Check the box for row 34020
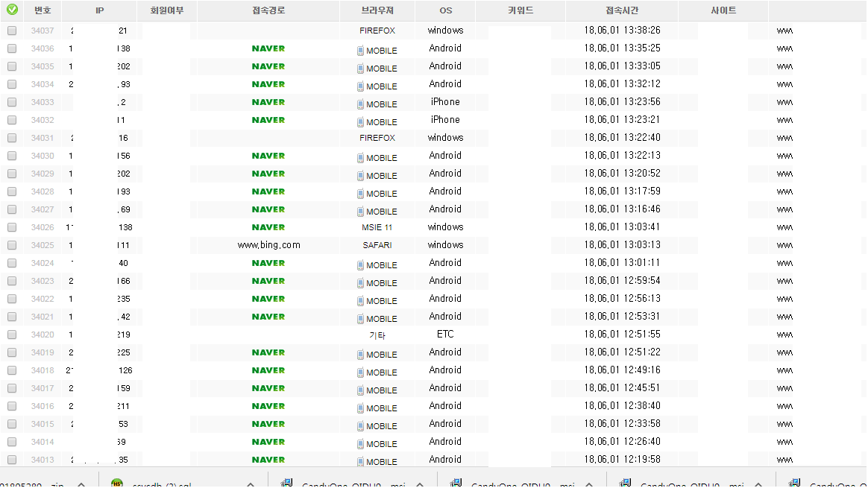The image size is (868, 488). tap(12, 335)
